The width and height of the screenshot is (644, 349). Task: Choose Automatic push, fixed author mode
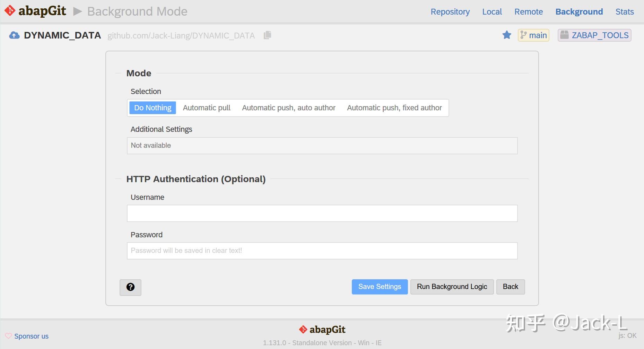394,108
